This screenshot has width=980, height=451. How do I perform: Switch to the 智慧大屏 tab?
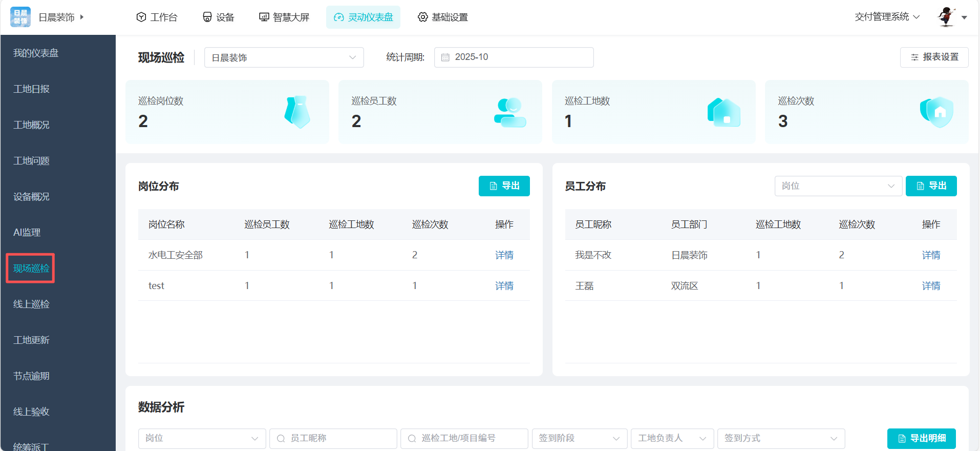click(x=284, y=17)
